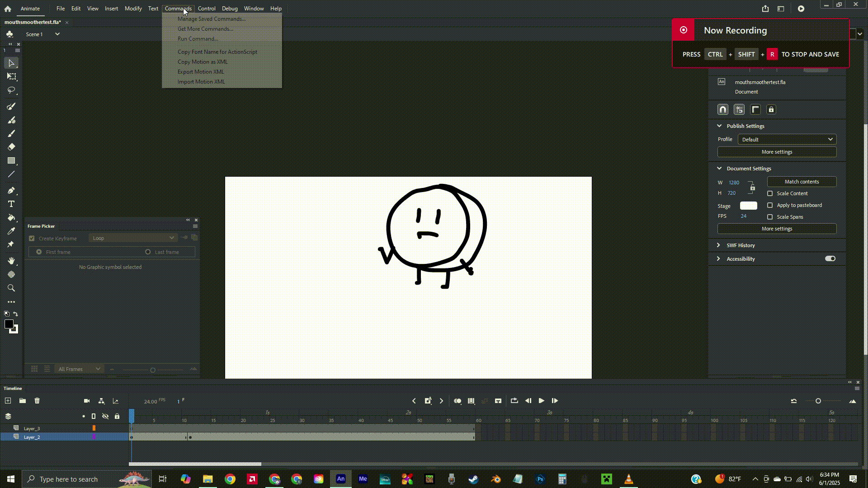Enable the Scale Content checkbox
The image size is (868, 488).
[770, 193]
